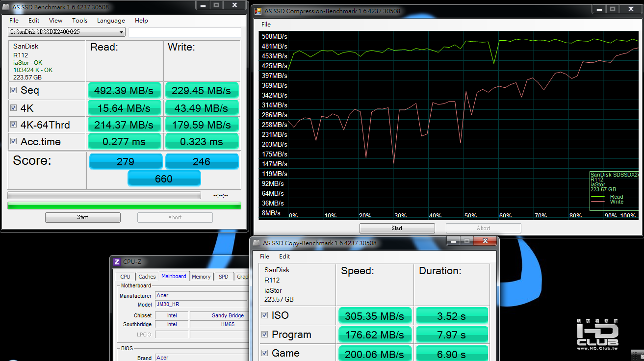Screen dimensions: 644x361
Task: Click the CPU-Z purple Z icon
Action: [x=116, y=262]
